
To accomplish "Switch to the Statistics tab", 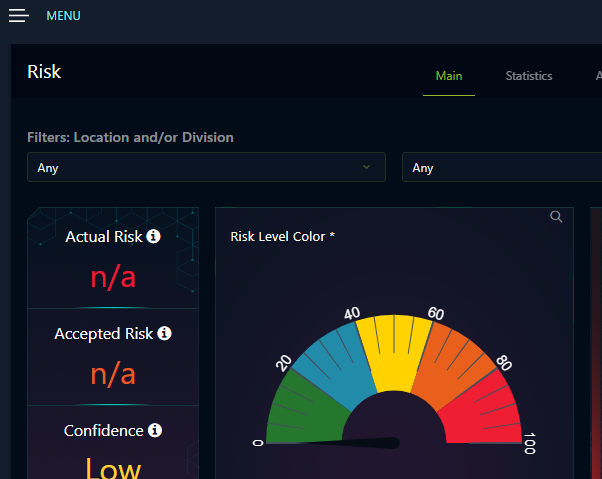I will point(528,76).
